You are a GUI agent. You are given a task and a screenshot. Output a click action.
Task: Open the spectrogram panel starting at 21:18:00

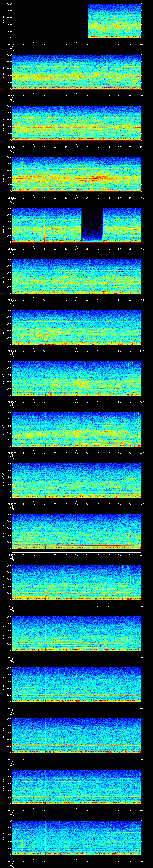pos(76,480)
